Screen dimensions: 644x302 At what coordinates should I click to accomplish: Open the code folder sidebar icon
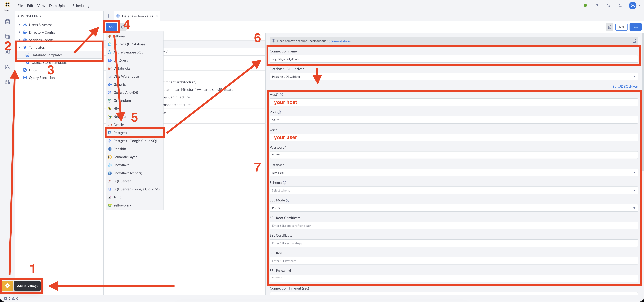pyautogui.click(x=8, y=67)
